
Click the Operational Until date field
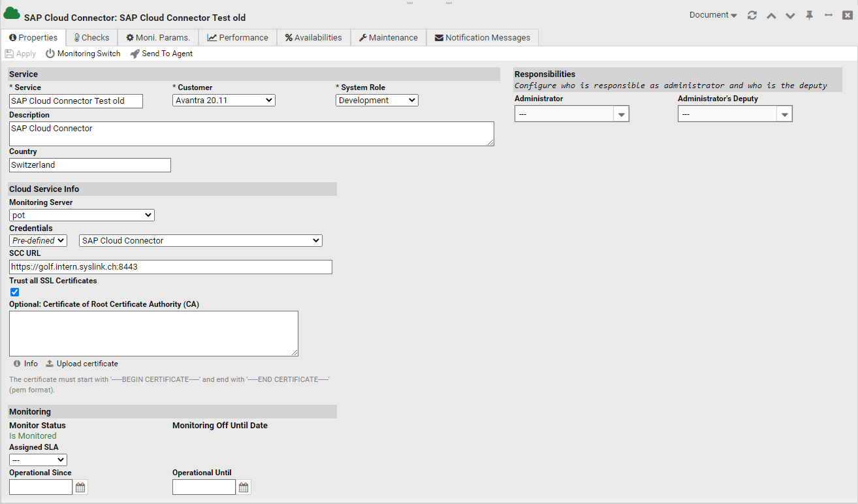click(x=204, y=487)
